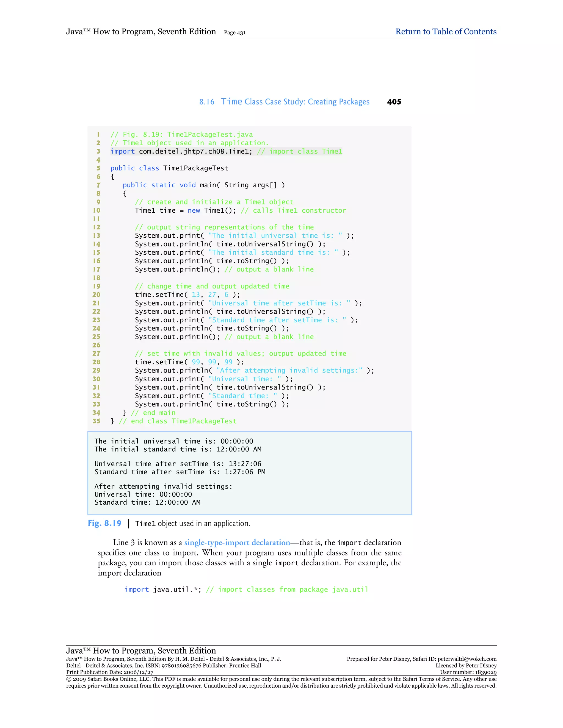Click the Page 431 label in the header

[234, 33]
